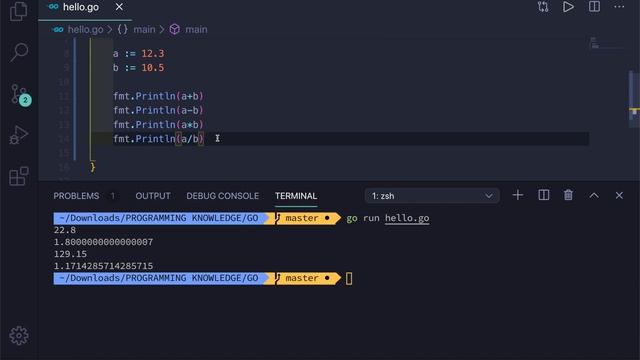Open Source Control with 2 pending changes
This screenshot has height=360, width=640.
20,95
